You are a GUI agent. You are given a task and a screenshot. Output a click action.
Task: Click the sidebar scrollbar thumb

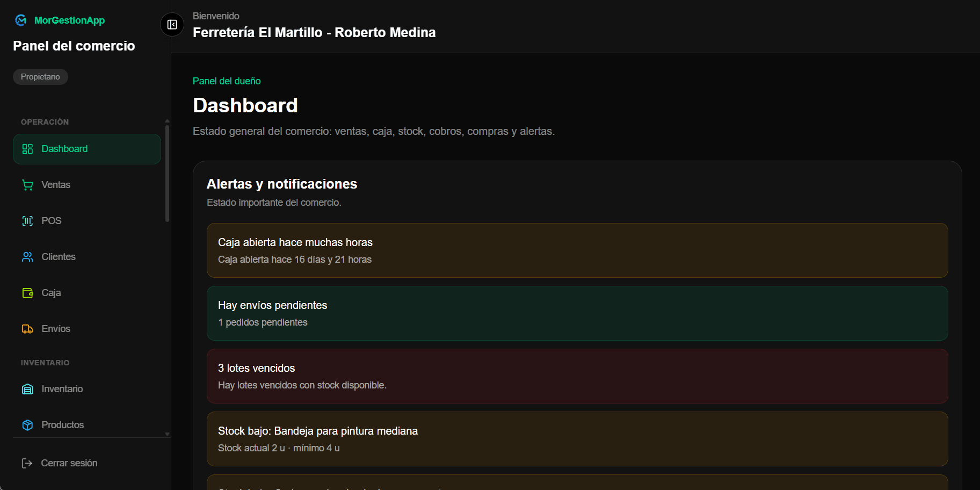click(x=167, y=173)
